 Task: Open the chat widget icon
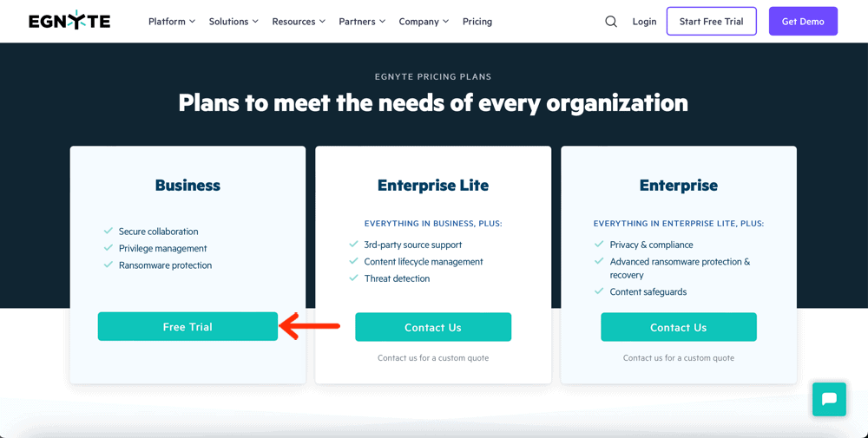click(x=829, y=399)
